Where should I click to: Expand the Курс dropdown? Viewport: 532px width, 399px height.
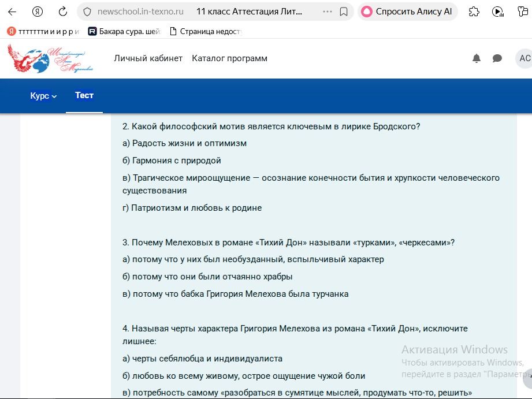coord(43,96)
